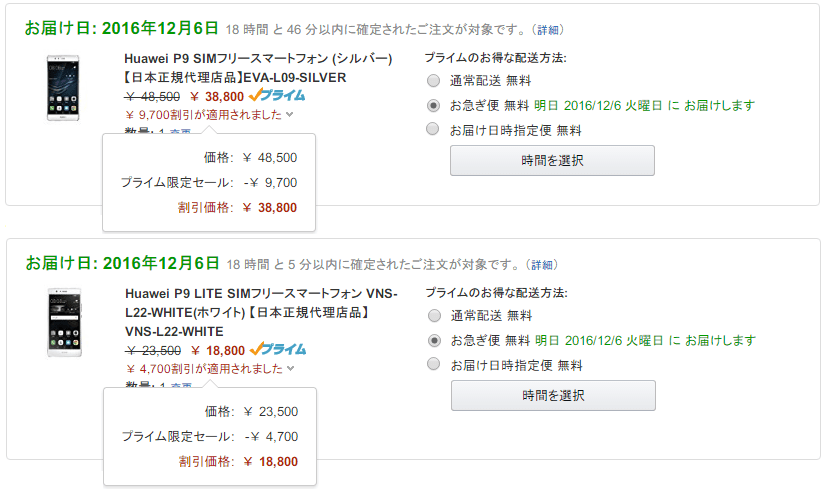Viewport: 826px width, 489px height.
Task: Click the ¥4,700割引が適用されました discount text
Action: coord(203,369)
